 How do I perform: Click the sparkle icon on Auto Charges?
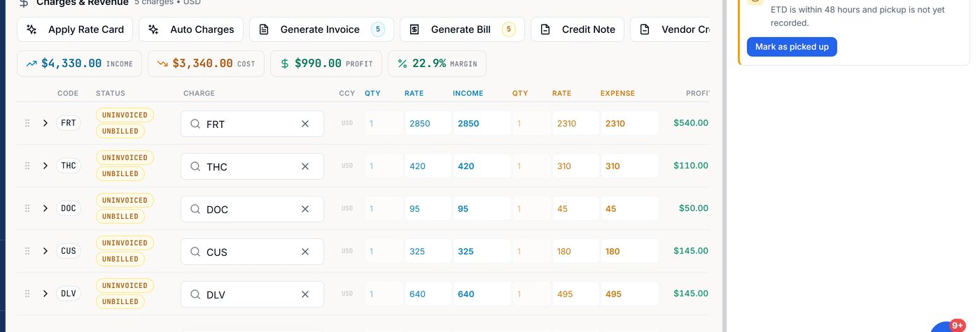[x=153, y=29]
